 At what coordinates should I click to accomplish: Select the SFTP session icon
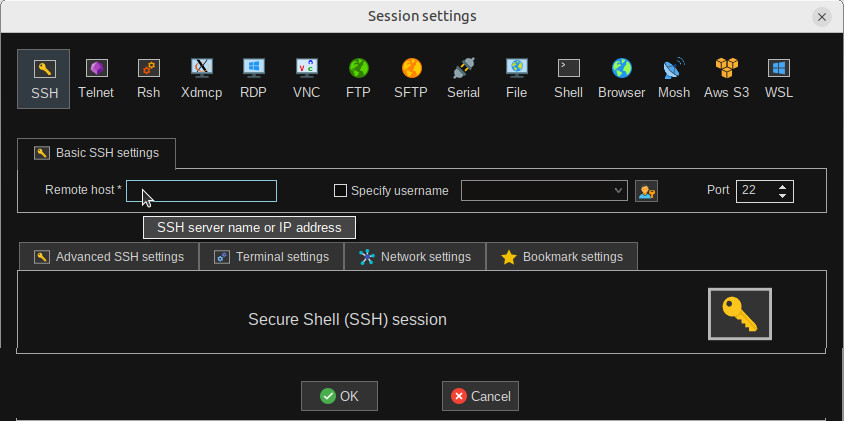click(x=411, y=79)
